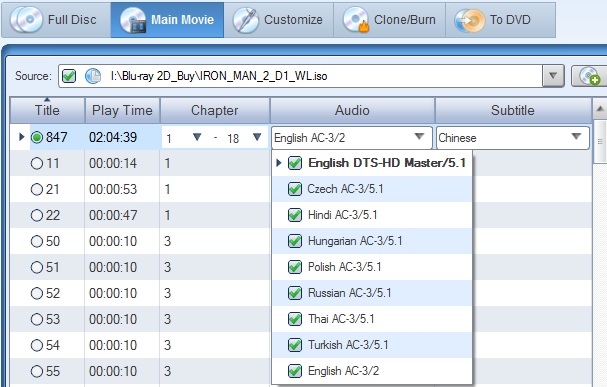607x387 pixels.
Task: Sort by the Title column header
Action: click(47, 110)
